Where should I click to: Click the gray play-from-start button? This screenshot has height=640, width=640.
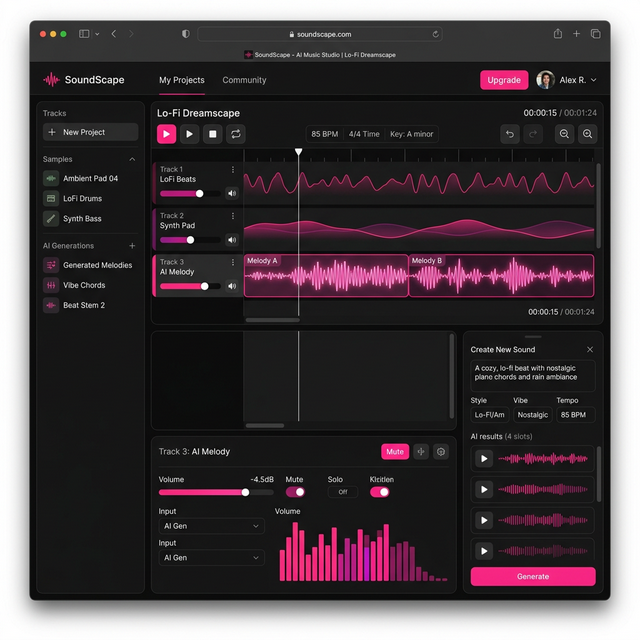[x=189, y=134]
